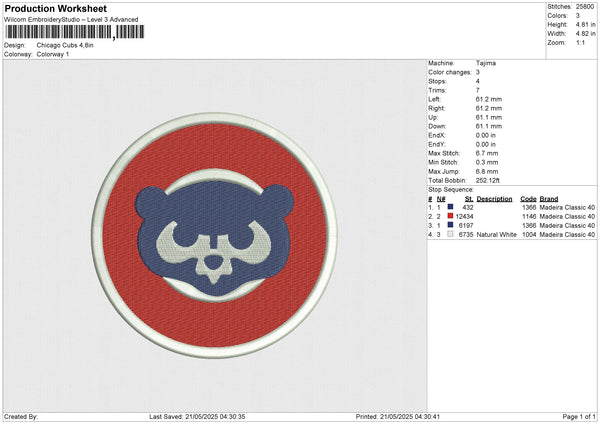Click the Down extent value "61.1 mm"
This screenshot has height=424, width=600.
[x=489, y=126]
